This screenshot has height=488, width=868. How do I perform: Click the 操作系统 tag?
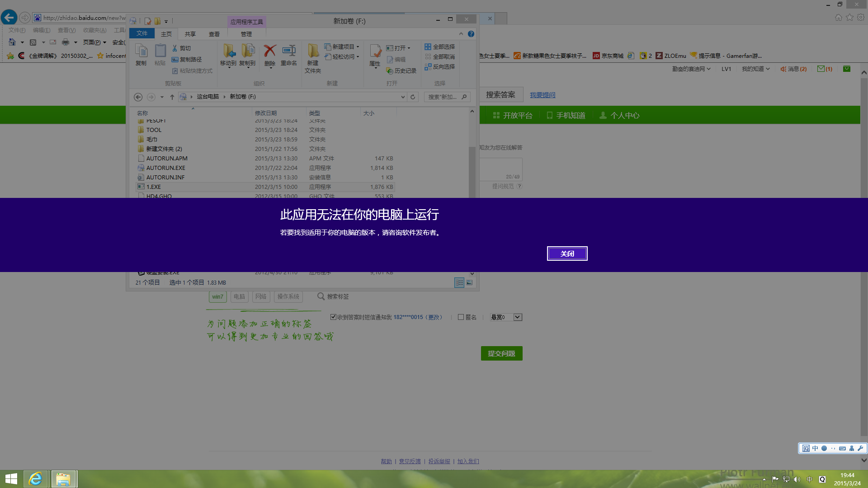[x=288, y=297]
